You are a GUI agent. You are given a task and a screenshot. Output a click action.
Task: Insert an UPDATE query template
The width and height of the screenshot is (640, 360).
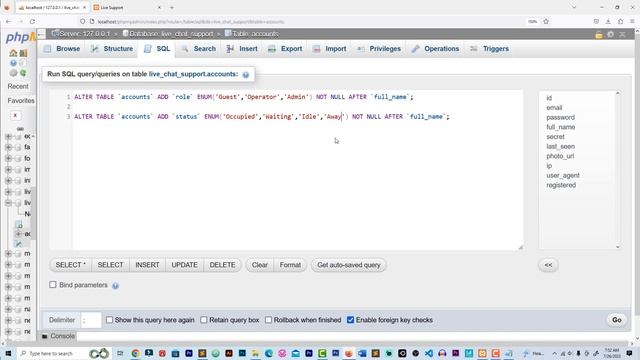184,265
